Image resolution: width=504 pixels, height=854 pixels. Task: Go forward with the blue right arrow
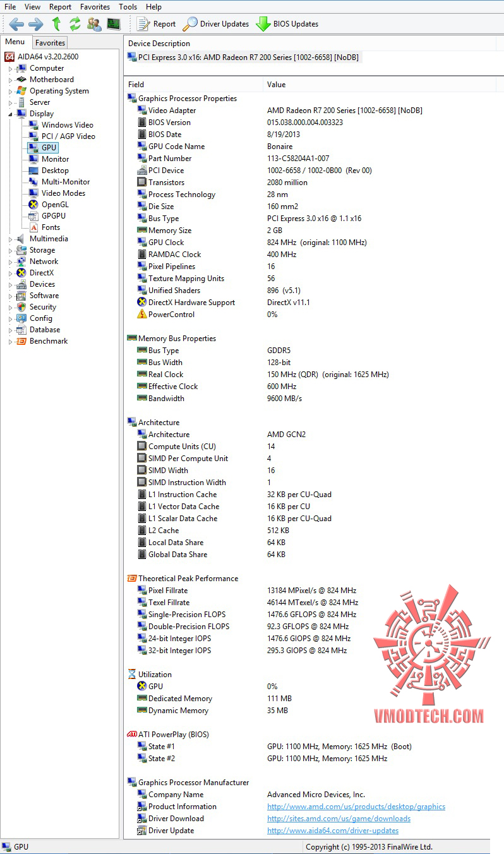coord(36,24)
